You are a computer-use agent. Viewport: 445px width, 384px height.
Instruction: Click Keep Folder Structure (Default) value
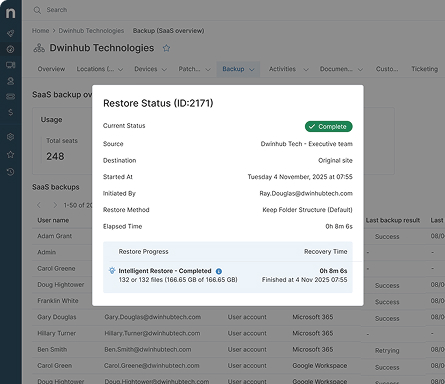pos(307,210)
